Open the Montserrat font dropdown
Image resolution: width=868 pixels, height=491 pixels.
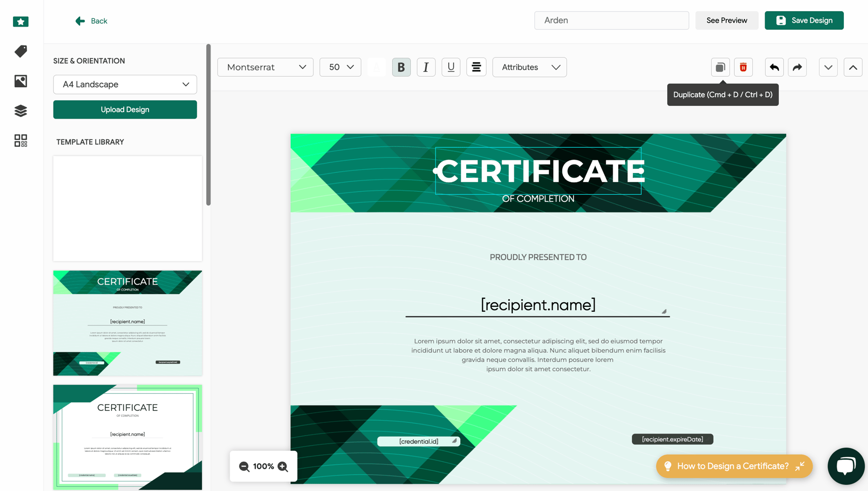(x=265, y=67)
